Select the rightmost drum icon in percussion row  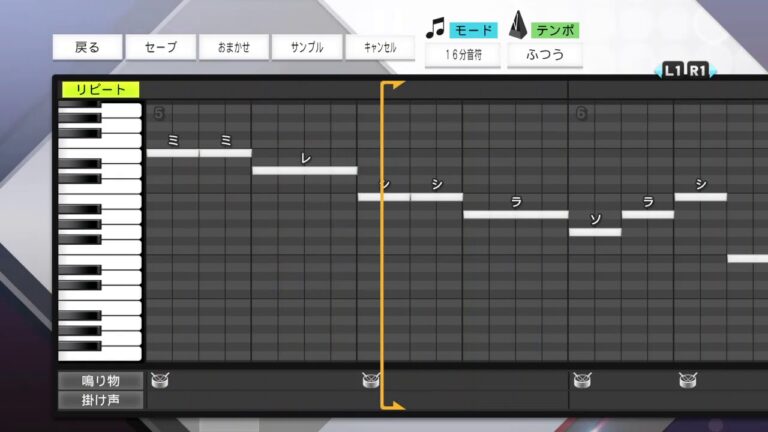tap(687, 380)
